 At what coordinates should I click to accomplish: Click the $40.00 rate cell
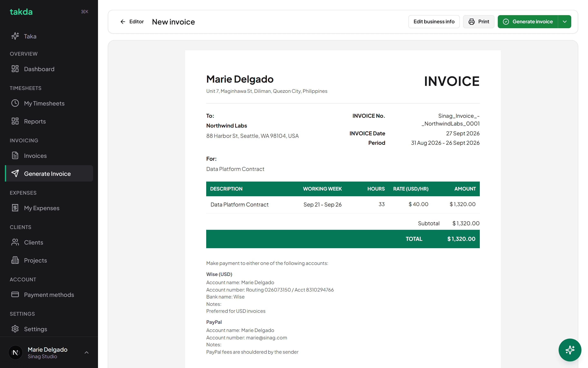tap(418, 204)
